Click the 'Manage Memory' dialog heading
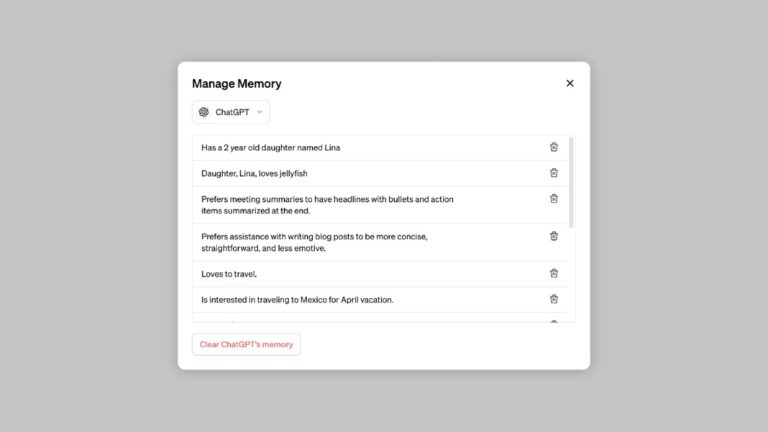Screen dimensions: 768x432 (237, 84)
